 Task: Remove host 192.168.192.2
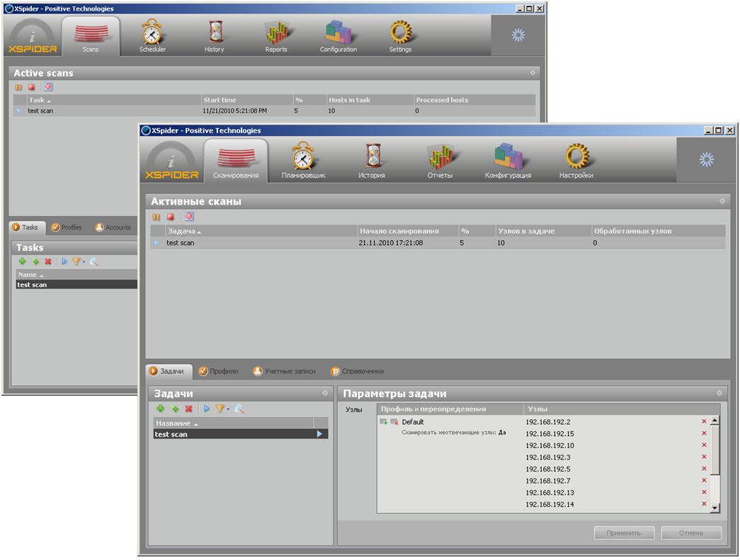704,422
